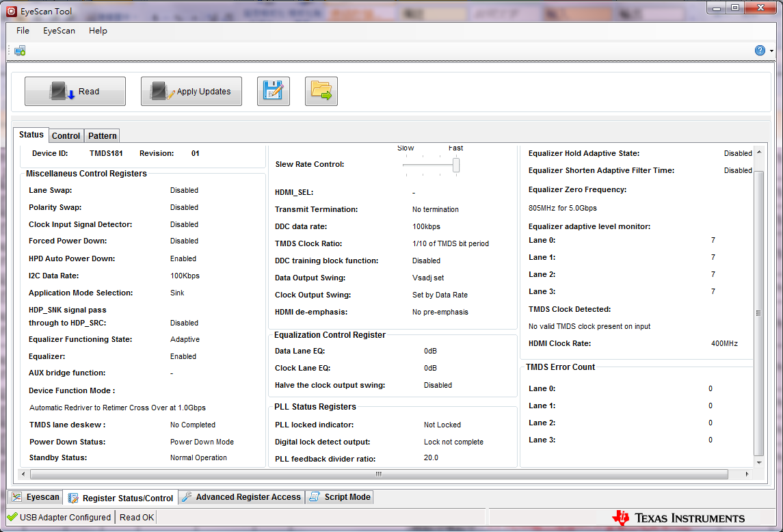Click the Apply Updates button
783x532 pixels.
coord(191,92)
